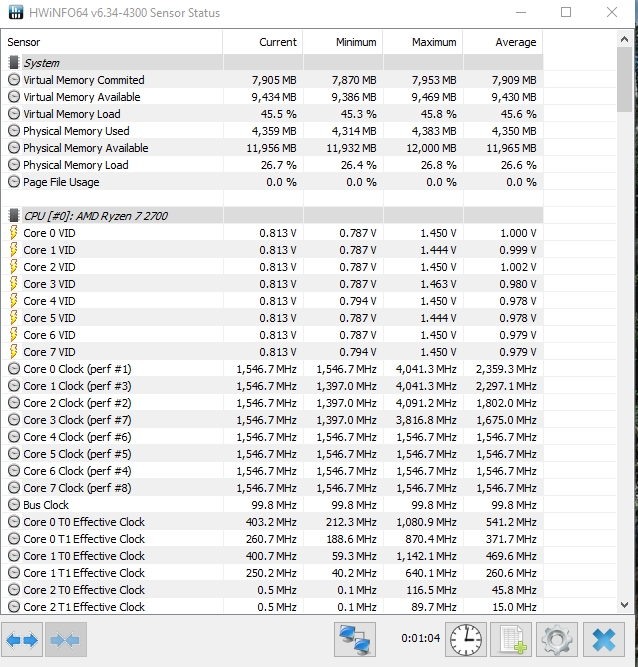
Task: Click Core 4 Clock (perf #6) gauge icon
Action: (x=14, y=436)
